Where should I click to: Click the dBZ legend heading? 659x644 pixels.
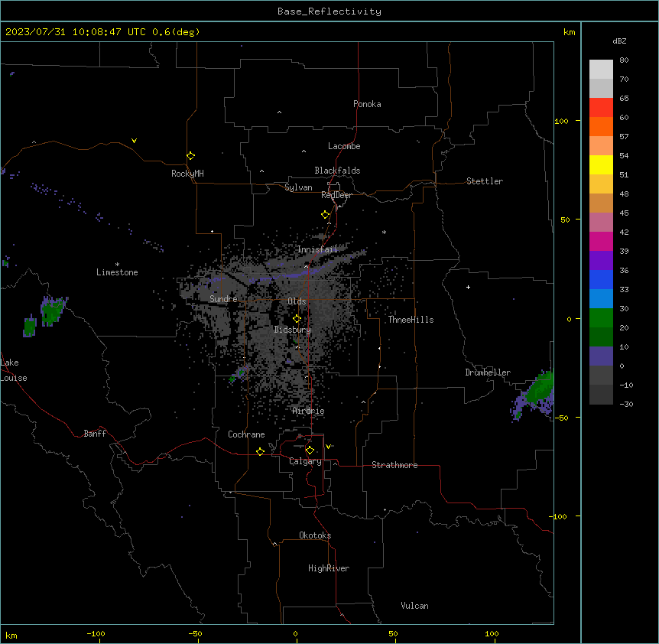(x=619, y=41)
